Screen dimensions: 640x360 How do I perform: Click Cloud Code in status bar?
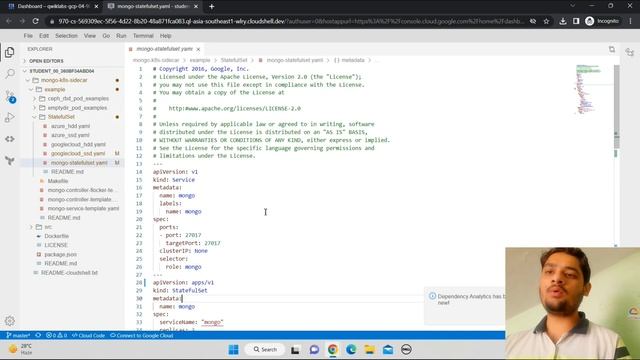[x=88, y=336]
